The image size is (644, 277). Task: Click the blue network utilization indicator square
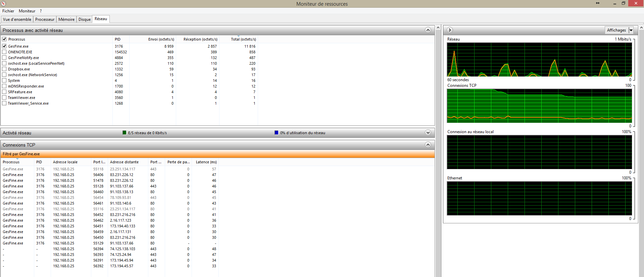click(x=277, y=133)
